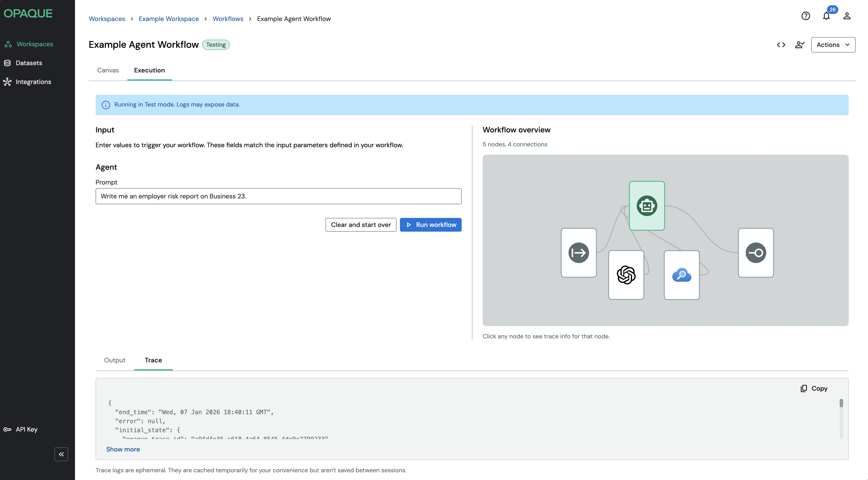Click the workflow output node

pyautogui.click(x=755, y=253)
